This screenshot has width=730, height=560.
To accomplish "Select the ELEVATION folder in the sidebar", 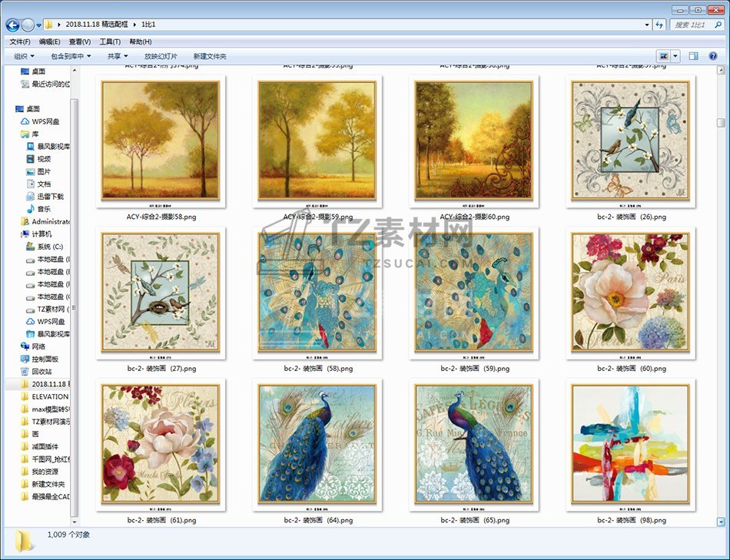I will click(x=45, y=397).
